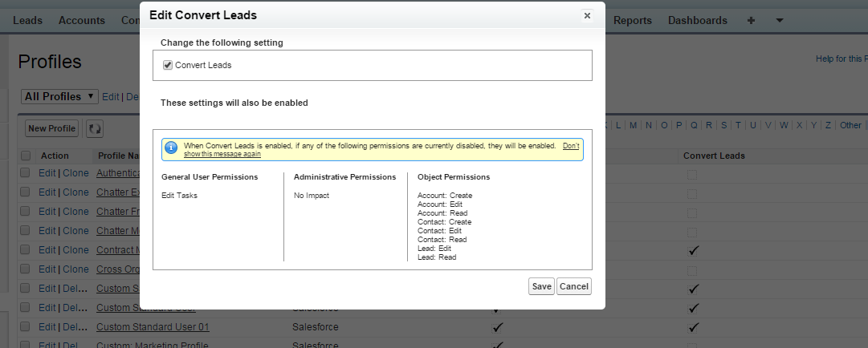Viewport: 868px width, 348px height.
Task: Click the "Account: Create" object permission text
Action: pos(445,196)
